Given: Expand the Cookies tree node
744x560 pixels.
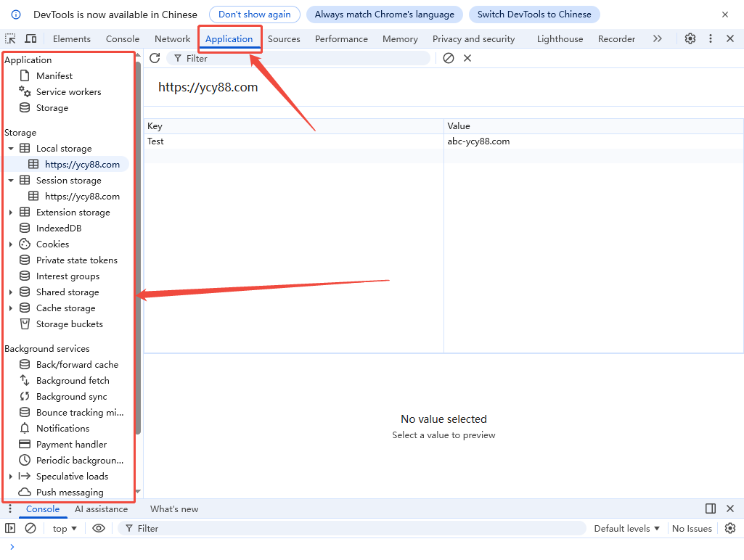Looking at the screenshot, I should pos(11,244).
